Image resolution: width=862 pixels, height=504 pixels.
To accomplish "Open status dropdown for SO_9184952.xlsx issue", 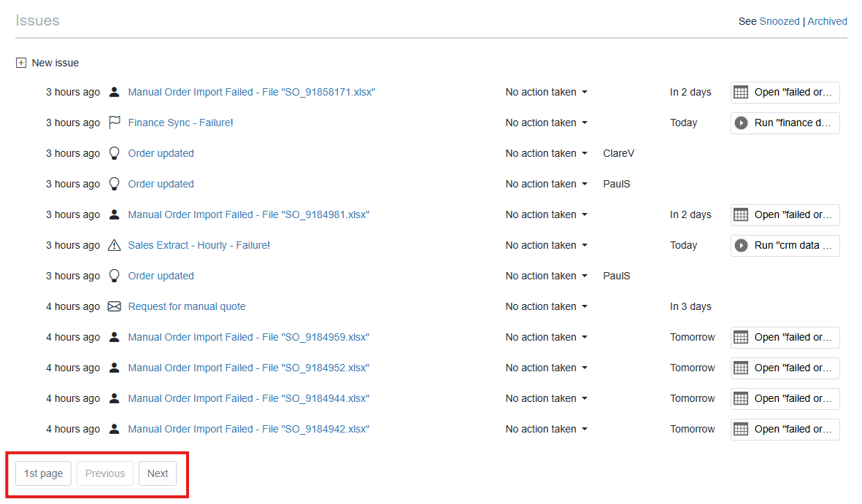I will click(547, 368).
